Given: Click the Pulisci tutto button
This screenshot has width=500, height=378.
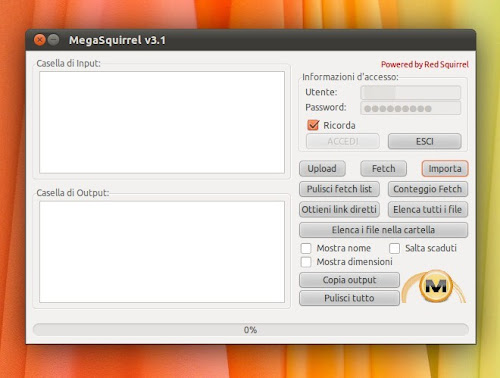Looking at the screenshot, I should [x=349, y=298].
